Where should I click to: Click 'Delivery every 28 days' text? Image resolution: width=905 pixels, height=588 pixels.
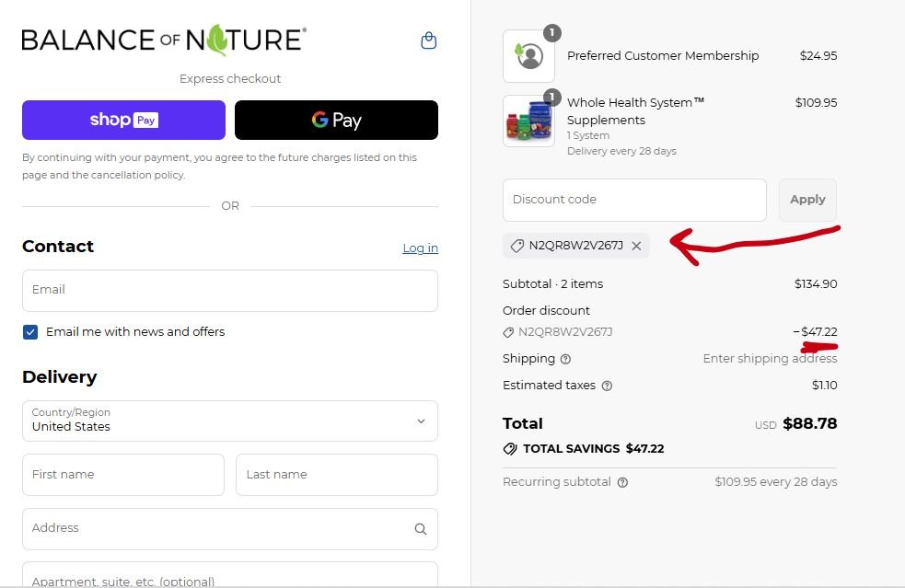[621, 151]
